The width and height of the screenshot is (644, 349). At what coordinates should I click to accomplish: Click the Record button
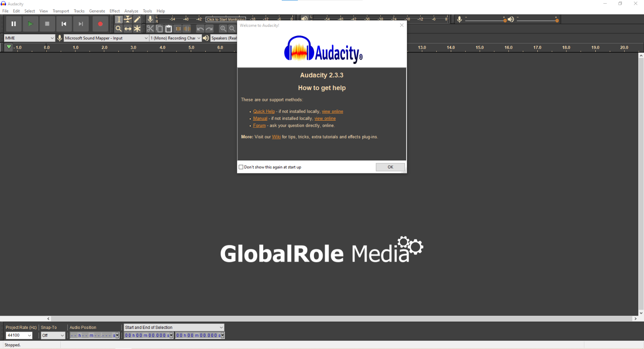click(100, 24)
